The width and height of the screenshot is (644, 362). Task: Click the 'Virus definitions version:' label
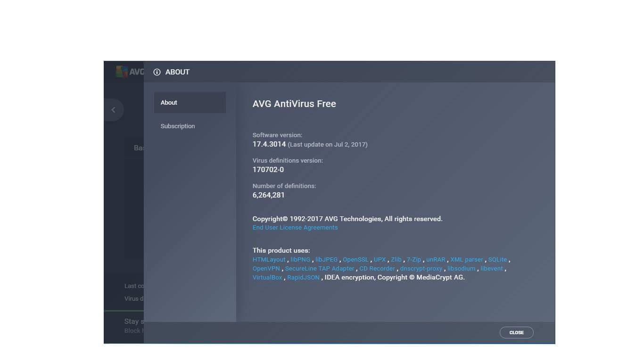288,161
